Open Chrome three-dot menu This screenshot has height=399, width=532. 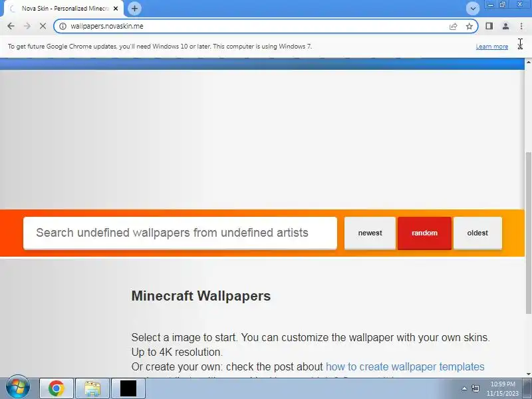coord(521,26)
